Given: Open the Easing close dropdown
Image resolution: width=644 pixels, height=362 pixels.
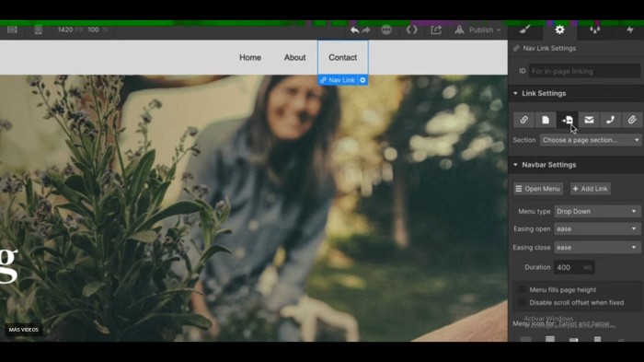Looking at the screenshot, I should tap(596, 247).
